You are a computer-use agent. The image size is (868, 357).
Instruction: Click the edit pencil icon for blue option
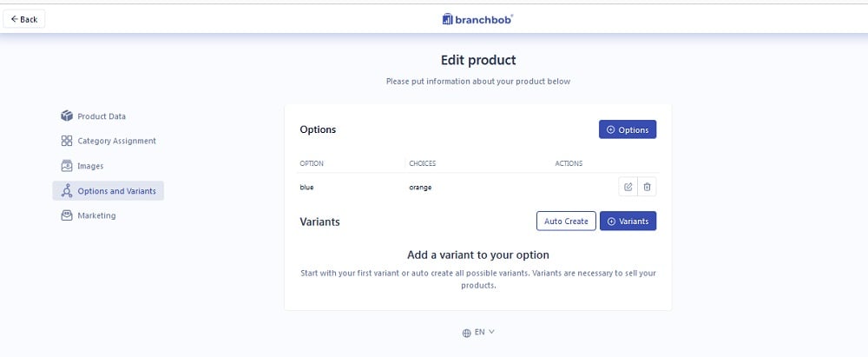point(628,187)
